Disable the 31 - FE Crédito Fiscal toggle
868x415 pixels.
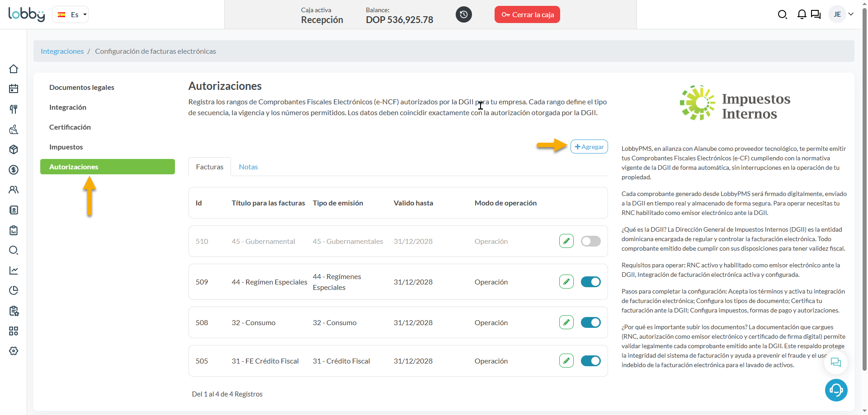click(590, 361)
